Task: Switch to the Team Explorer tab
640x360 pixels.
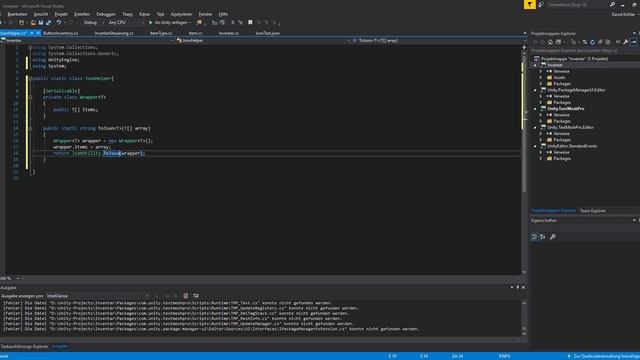Action: coord(593,211)
